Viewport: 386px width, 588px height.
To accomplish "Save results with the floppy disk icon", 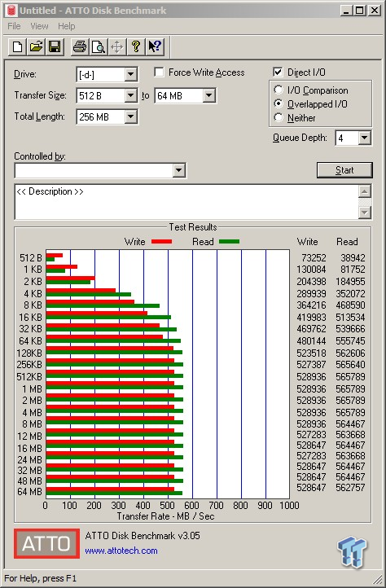I will tap(55, 47).
